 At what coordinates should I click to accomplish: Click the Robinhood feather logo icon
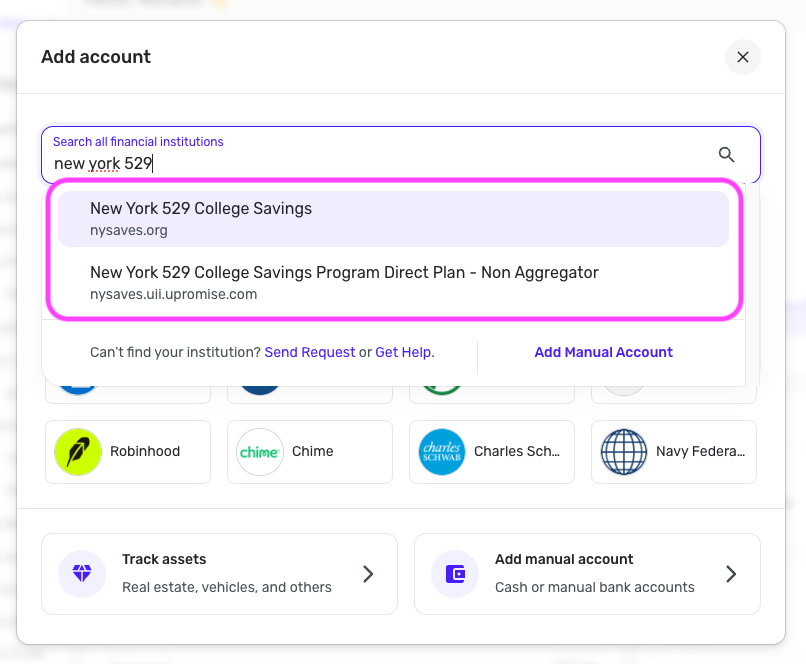(x=78, y=452)
